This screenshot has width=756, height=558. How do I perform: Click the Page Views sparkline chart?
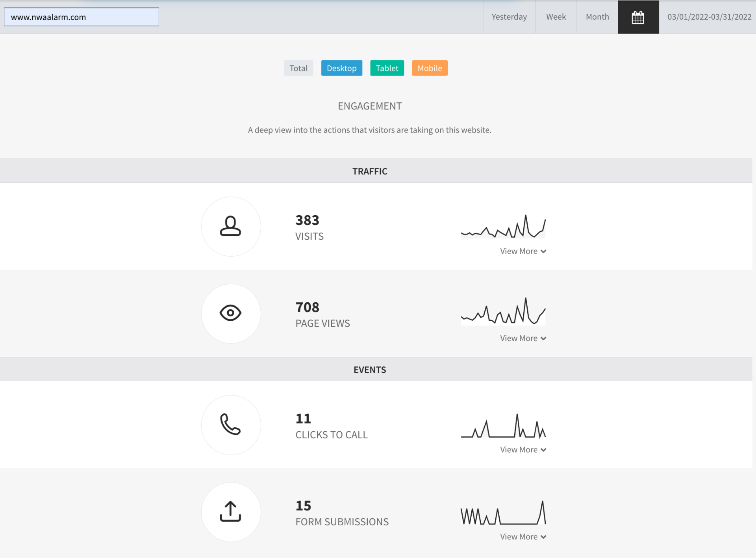coord(503,312)
